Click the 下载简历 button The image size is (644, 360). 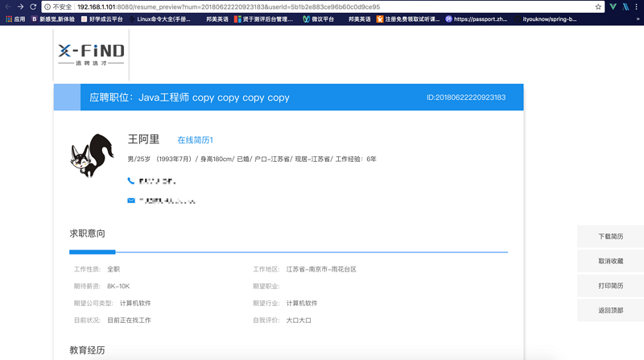pos(610,237)
